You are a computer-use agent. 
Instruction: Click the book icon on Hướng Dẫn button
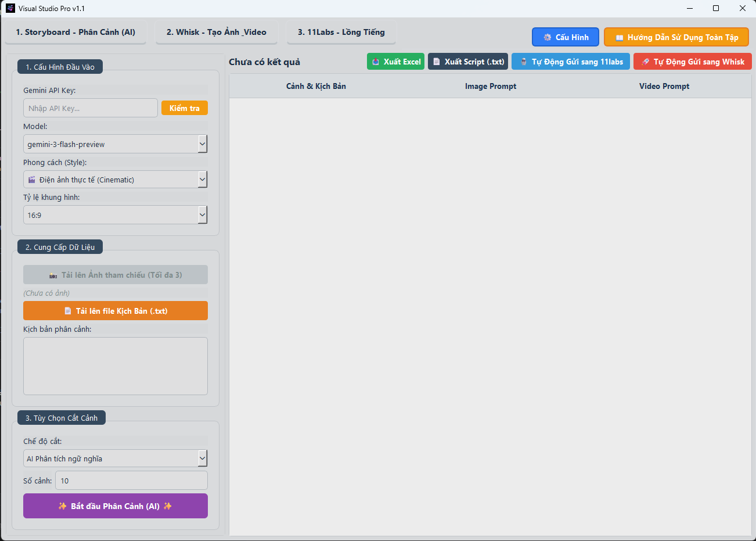[x=620, y=38]
